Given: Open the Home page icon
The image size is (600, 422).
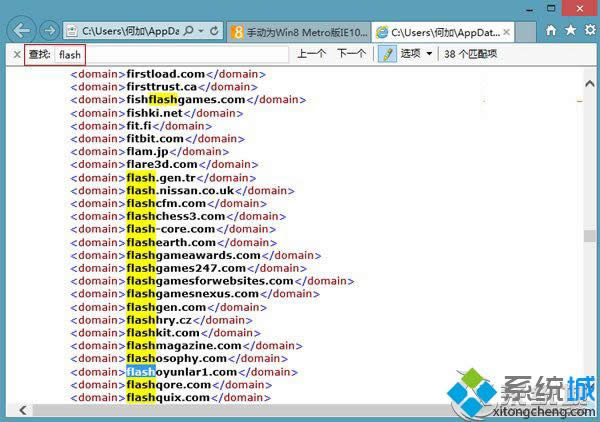Looking at the screenshot, I should 551,30.
